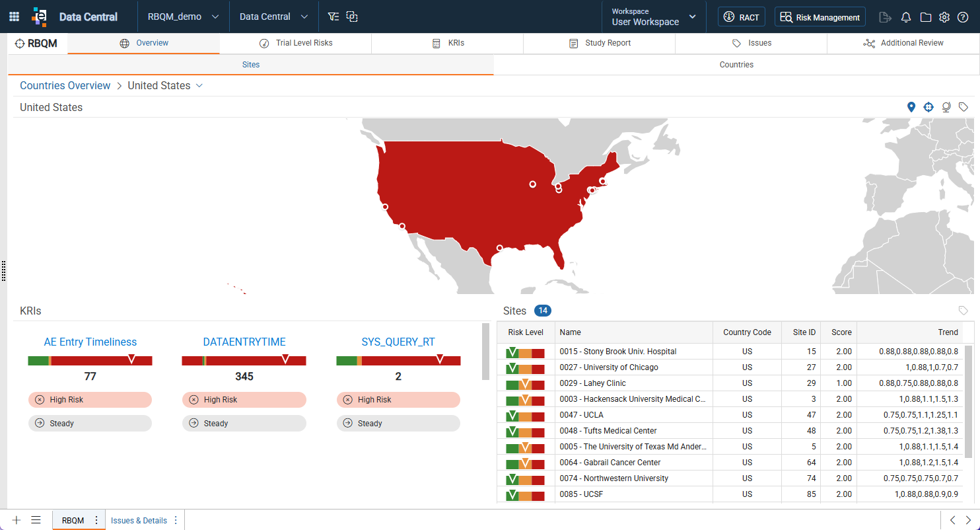Sort by the Score column header

coord(839,332)
